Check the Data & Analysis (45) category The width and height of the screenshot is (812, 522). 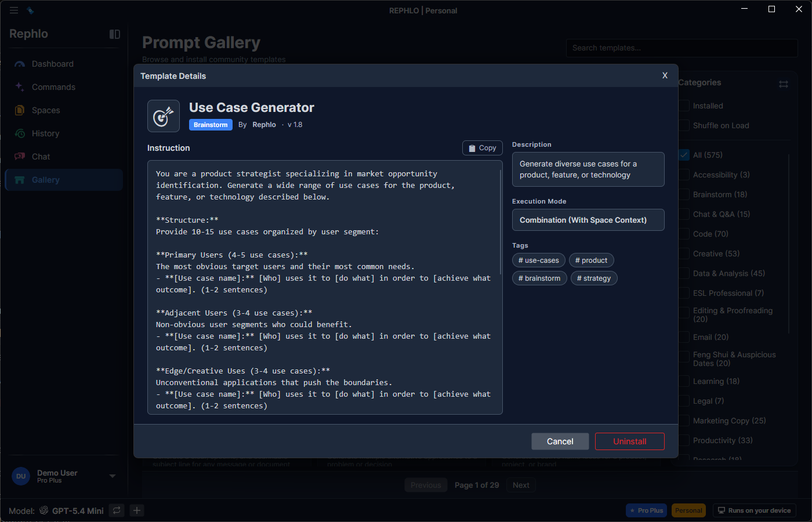(x=684, y=273)
